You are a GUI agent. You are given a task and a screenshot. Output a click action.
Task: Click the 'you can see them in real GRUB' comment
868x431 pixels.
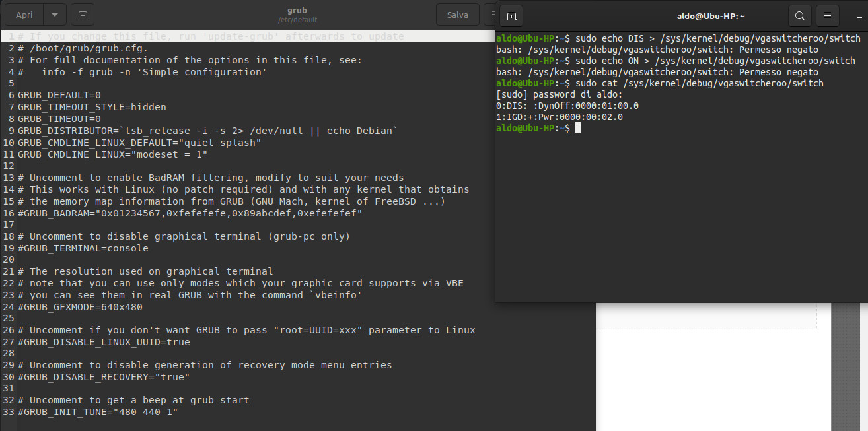click(190, 295)
